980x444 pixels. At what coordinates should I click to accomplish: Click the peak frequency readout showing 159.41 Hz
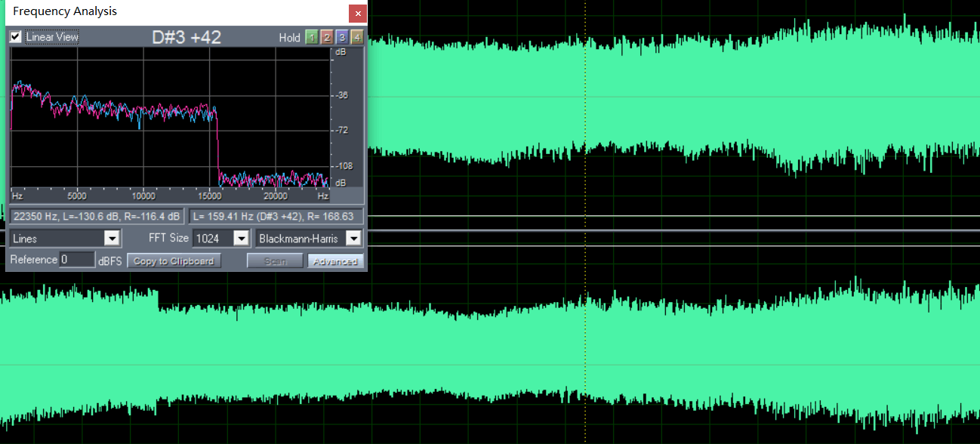[x=274, y=216]
